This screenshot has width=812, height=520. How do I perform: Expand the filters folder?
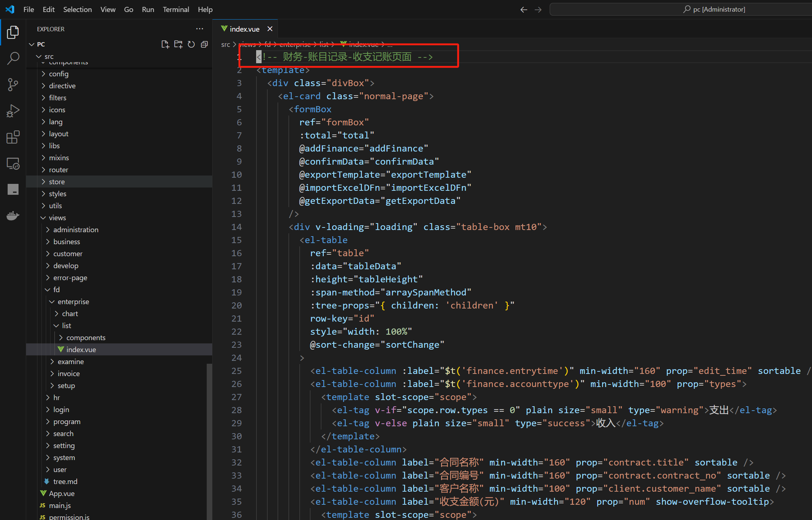pyautogui.click(x=119, y=98)
